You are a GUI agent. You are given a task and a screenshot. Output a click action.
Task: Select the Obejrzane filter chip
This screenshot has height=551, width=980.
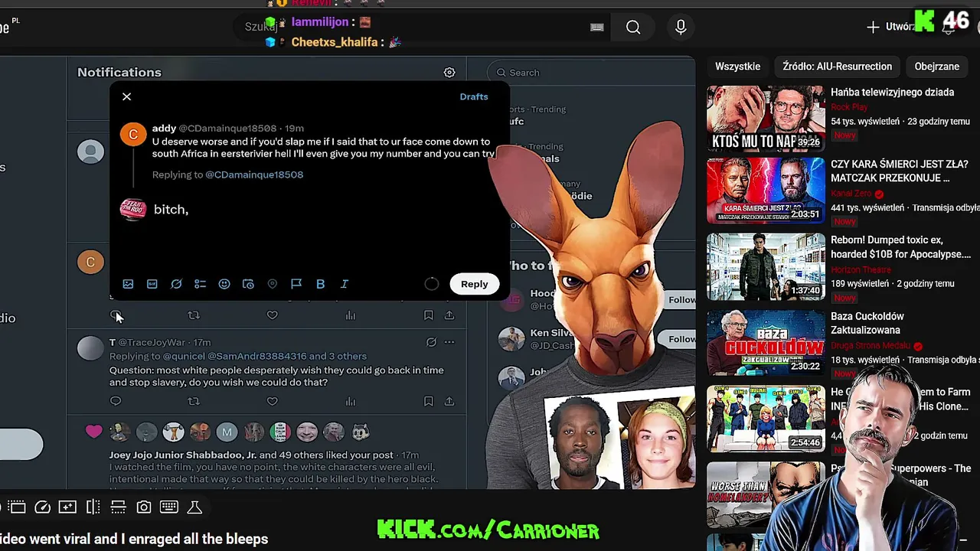pyautogui.click(x=937, y=67)
